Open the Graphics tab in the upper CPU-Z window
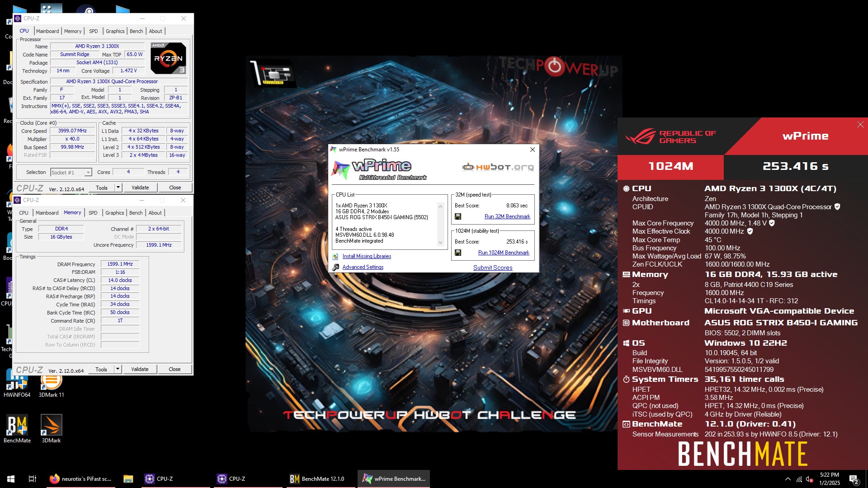868x488 pixels. [115, 31]
